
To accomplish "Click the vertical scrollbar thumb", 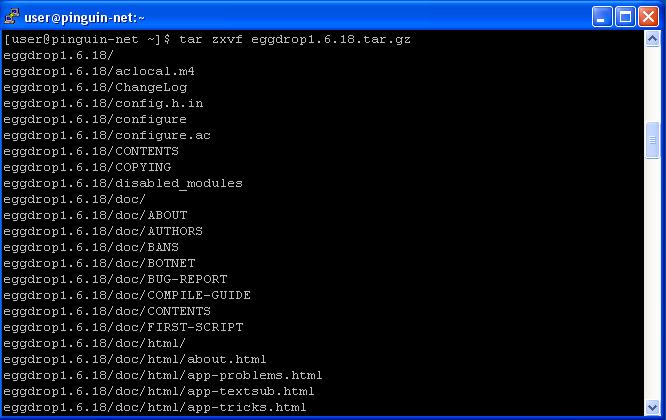I will [x=652, y=140].
